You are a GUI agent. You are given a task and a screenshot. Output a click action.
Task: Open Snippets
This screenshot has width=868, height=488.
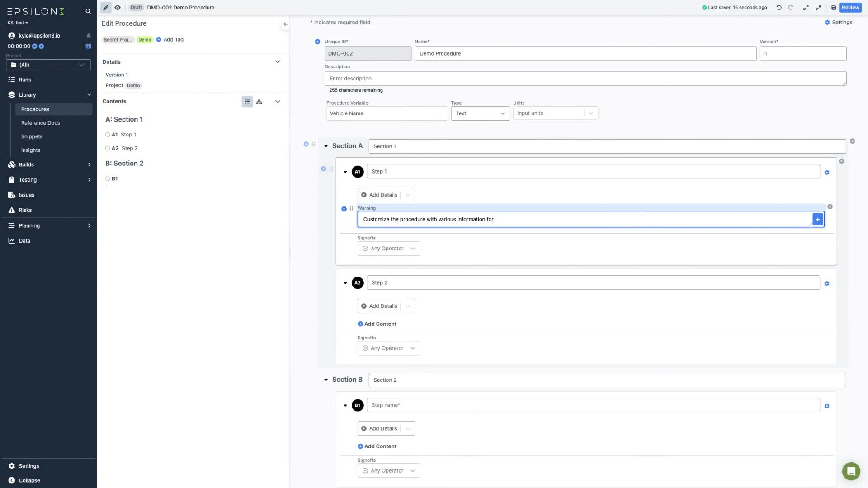(32, 136)
